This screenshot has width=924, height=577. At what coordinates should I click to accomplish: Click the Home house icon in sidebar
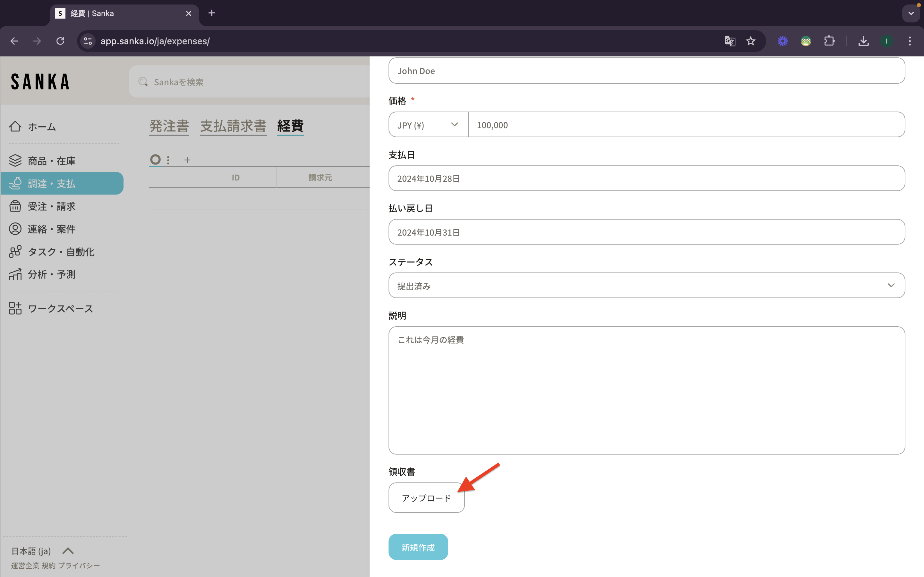(x=15, y=126)
